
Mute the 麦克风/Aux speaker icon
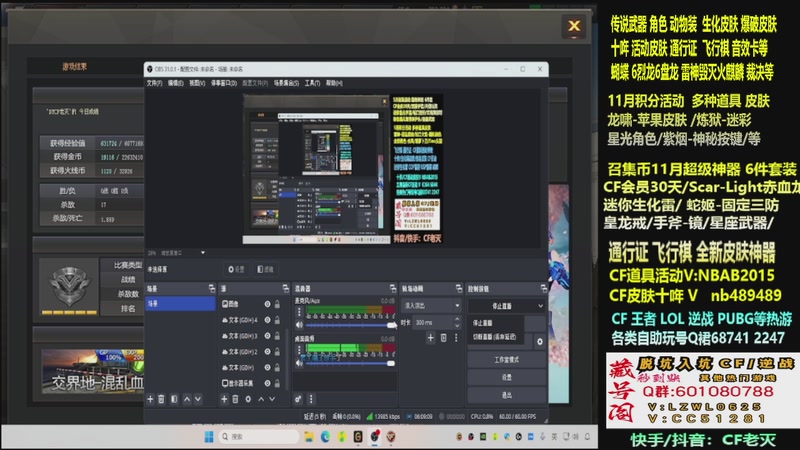(299, 324)
